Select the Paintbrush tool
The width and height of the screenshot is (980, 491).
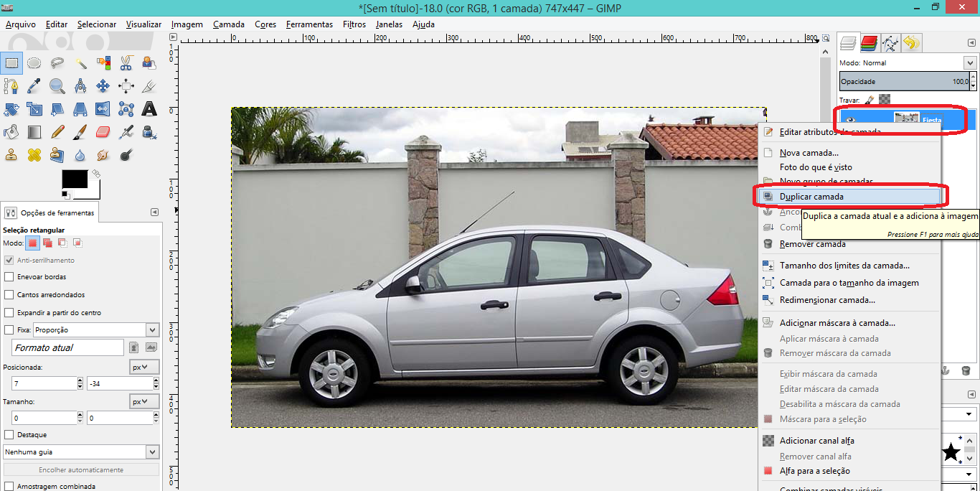80,132
